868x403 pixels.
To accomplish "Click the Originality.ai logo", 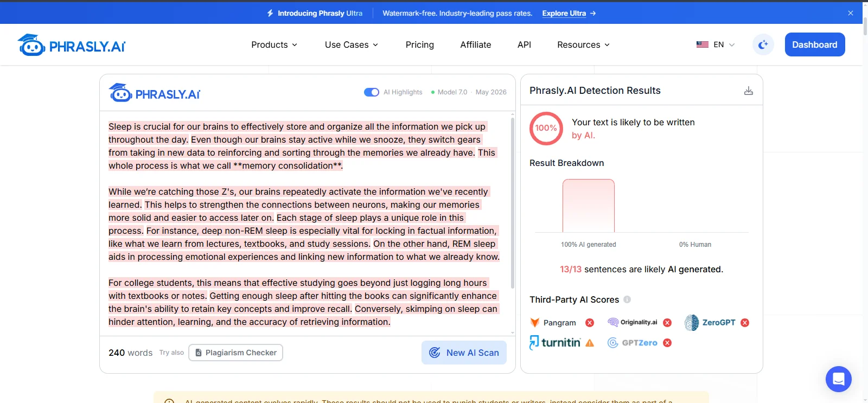I will click(x=633, y=322).
